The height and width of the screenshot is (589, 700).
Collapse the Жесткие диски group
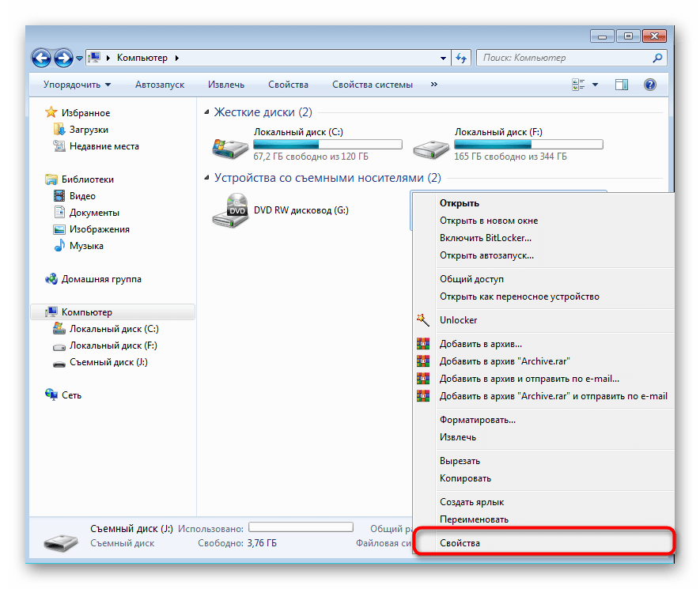point(207,112)
